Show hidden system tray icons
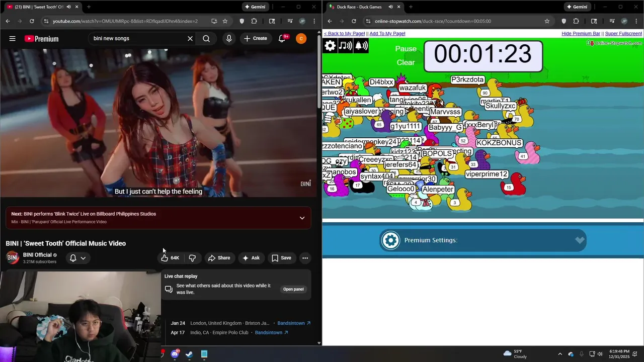 (560, 354)
